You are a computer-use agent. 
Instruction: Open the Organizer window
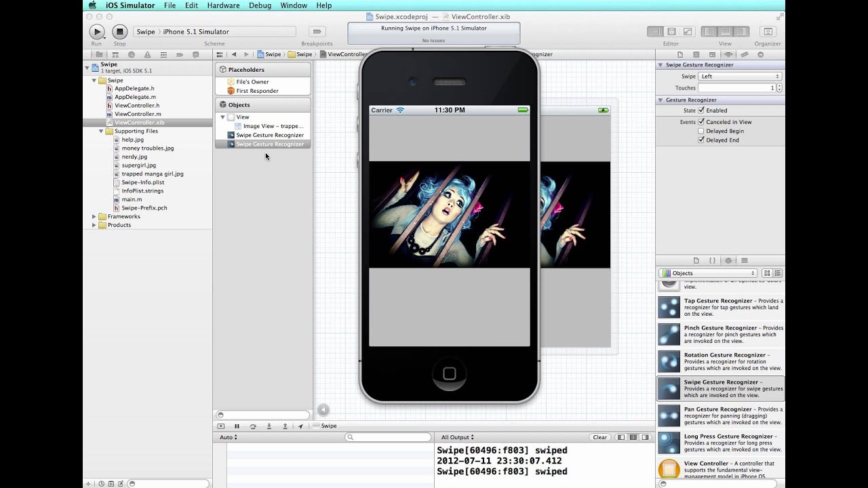click(x=768, y=32)
